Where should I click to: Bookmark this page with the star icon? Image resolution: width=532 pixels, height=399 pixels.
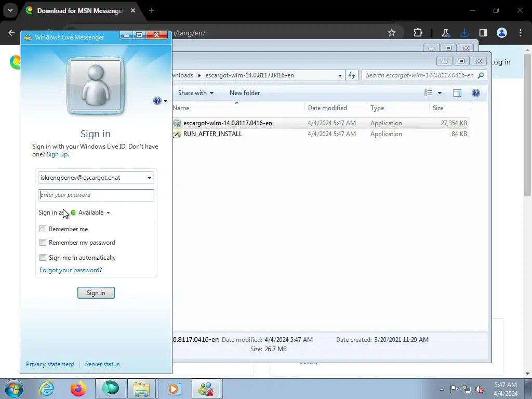coord(392,33)
